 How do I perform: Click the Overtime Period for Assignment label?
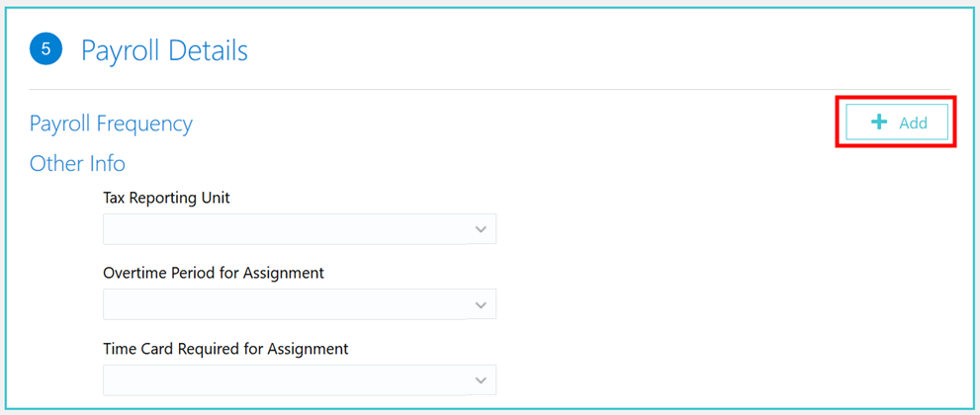(214, 273)
